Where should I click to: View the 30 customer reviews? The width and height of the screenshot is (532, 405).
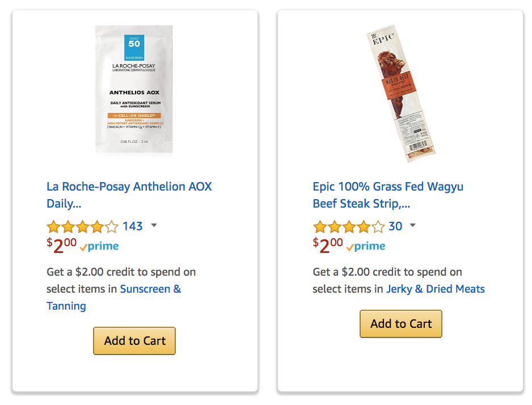(395, 226)
